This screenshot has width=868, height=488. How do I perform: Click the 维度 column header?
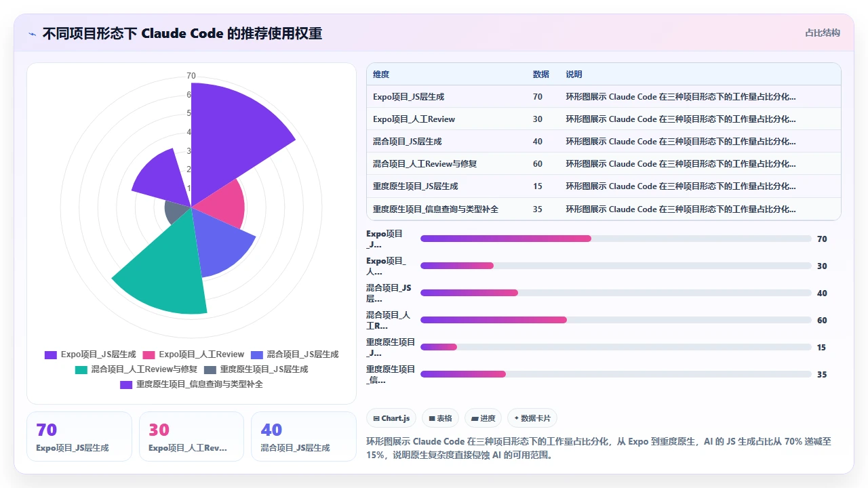click(381, 75)
